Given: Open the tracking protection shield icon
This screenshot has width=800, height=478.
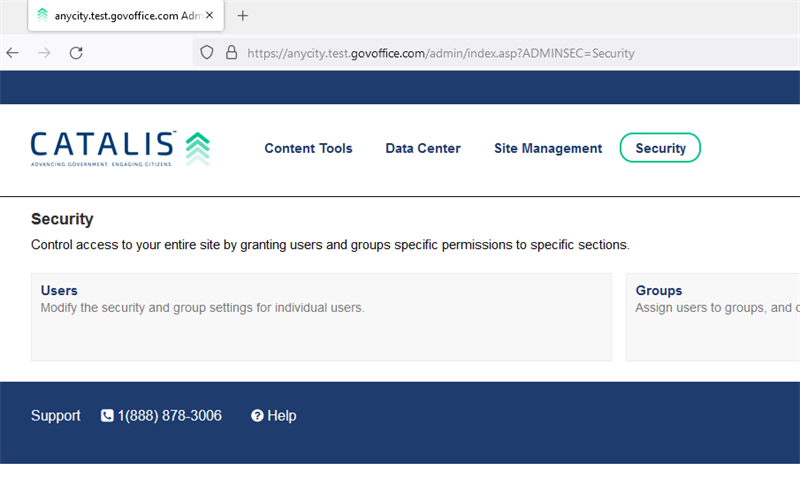Looking at the screenshot, I should click(x=207, y=53).
